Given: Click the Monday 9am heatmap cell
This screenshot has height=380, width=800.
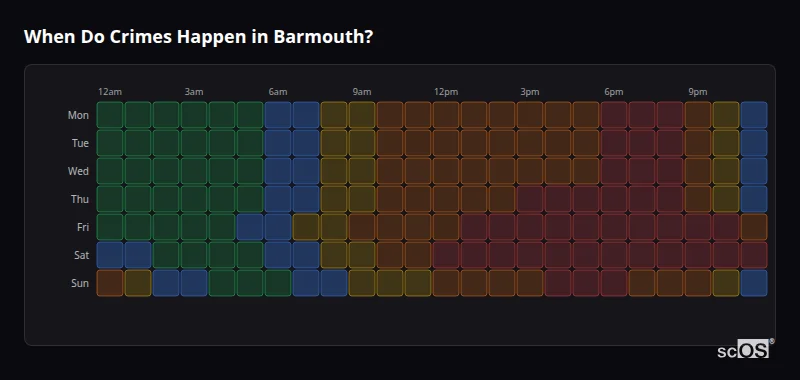Looking at the screenshot, I should pos(362,115).
